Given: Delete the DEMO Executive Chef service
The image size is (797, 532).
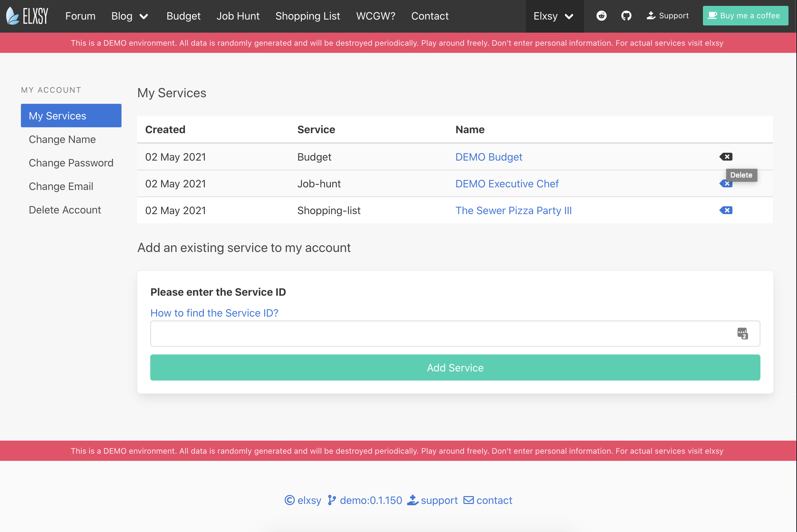Looking at the screenshot, I should (x=725, y=184).
